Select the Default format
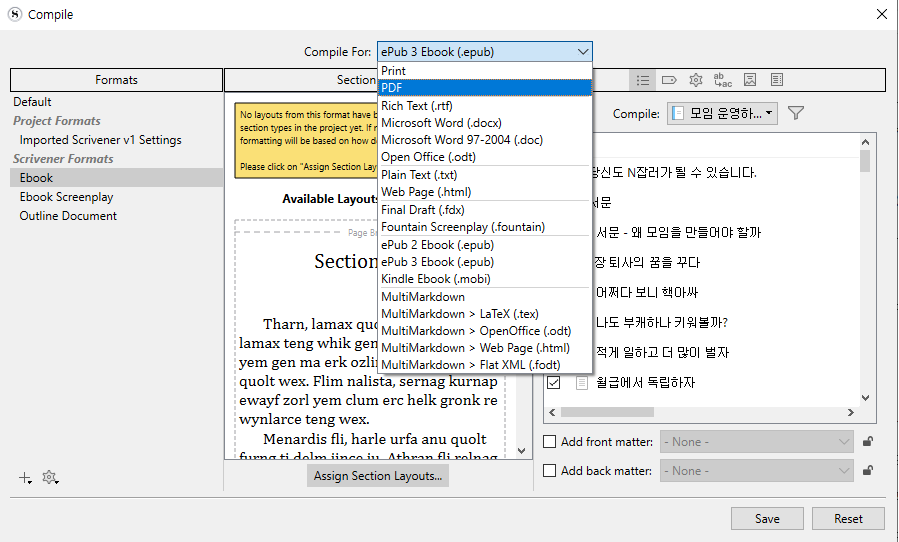The image size is (899, 542). (x=116, y=102)
